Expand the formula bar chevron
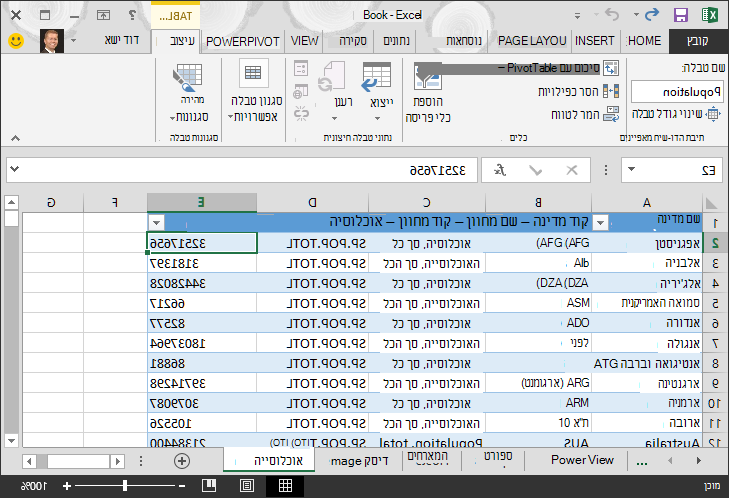The height and width of the screenshot is (498, 729). click(14, 168)
